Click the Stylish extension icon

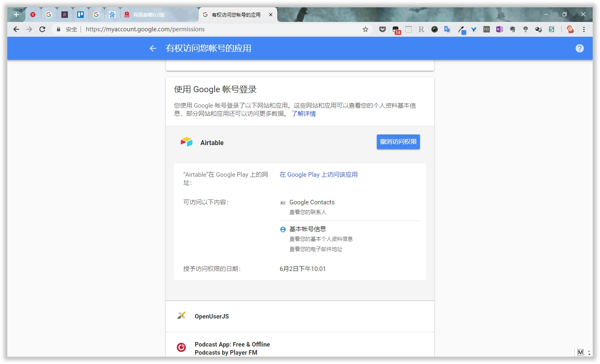(552, 29)
